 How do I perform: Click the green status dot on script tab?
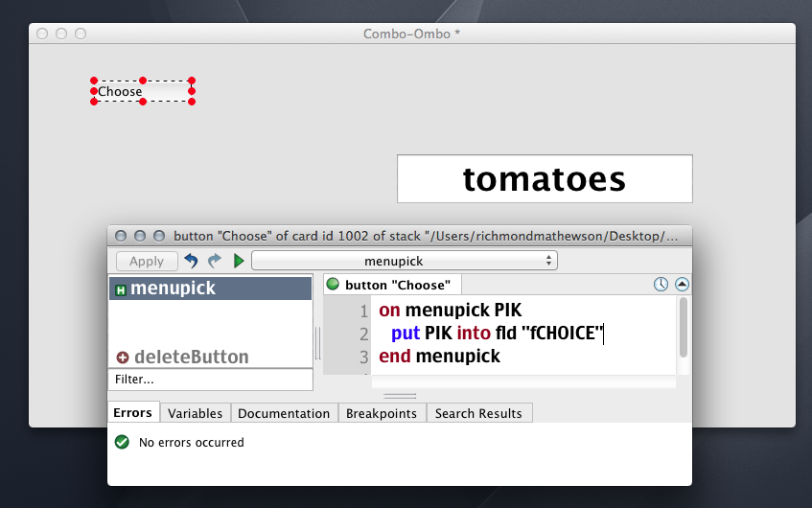click(x=333, y=285)
